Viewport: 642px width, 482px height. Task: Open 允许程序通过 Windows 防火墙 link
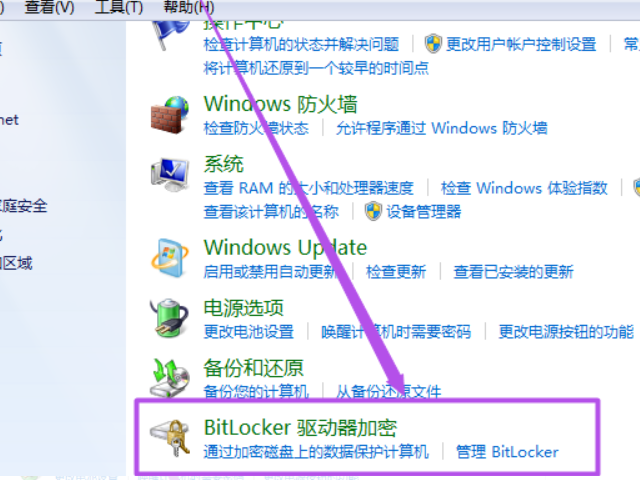pos(441,128)
